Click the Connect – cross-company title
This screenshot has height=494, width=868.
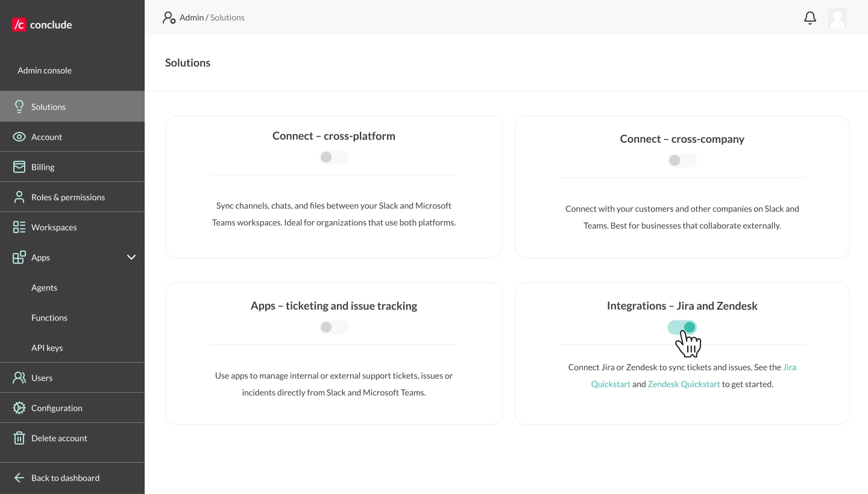(682, 139)
